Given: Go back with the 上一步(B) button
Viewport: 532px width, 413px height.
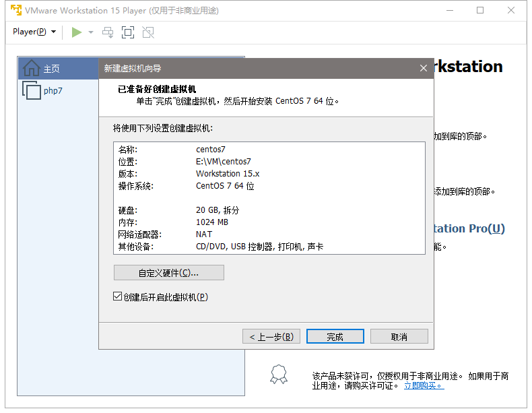Looking at the screenshot, I should pos(271,337).
